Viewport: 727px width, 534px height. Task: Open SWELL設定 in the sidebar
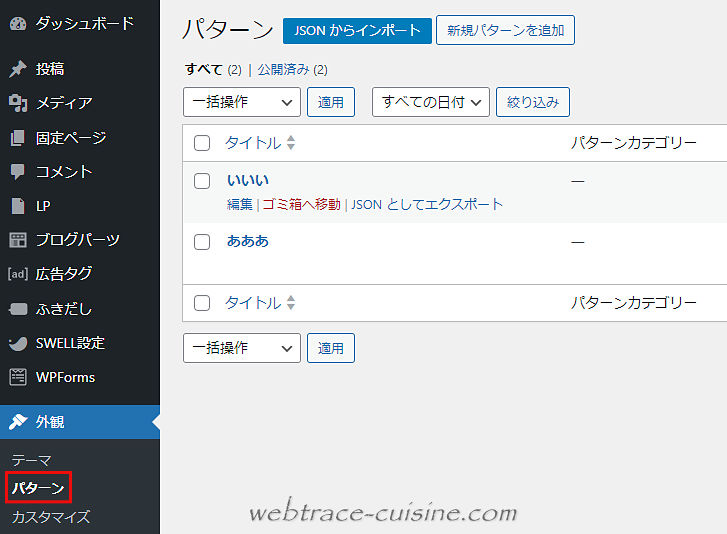coord(70,343)
